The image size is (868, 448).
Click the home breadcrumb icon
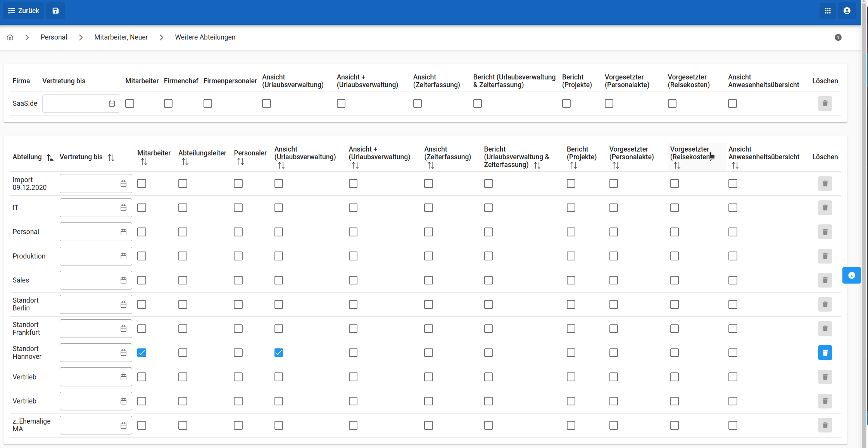[10, 37]
